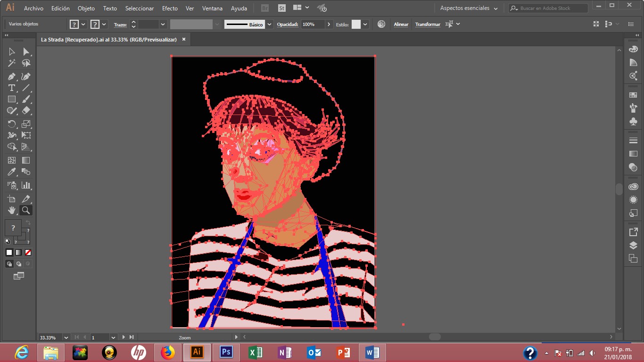Screen dimensions: 644x362
Task: Select the Scale tool
Action: coord(26,124)
